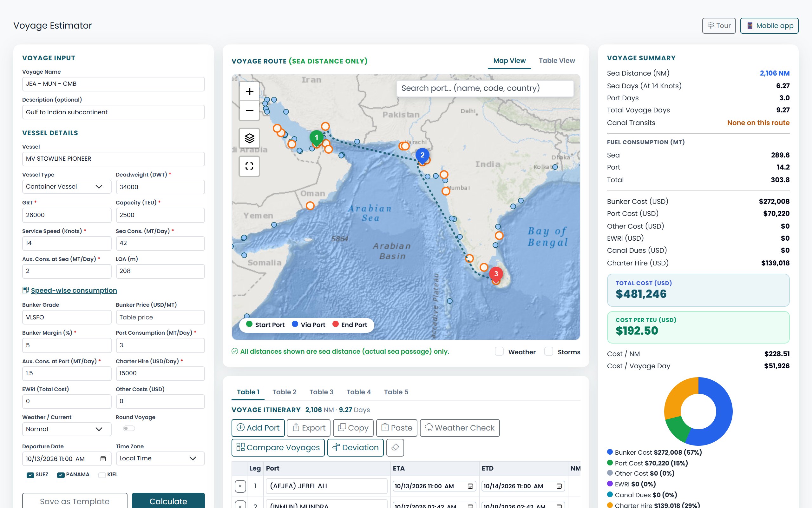Switch to Map View tab
Screen dimensions: 812x508
509,61
